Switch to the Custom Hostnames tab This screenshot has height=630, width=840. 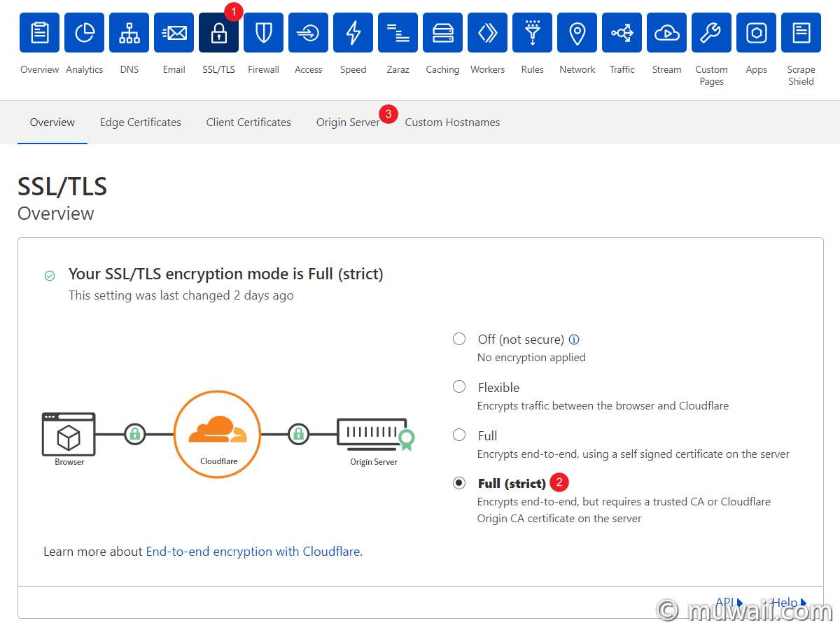click(452, 122)
